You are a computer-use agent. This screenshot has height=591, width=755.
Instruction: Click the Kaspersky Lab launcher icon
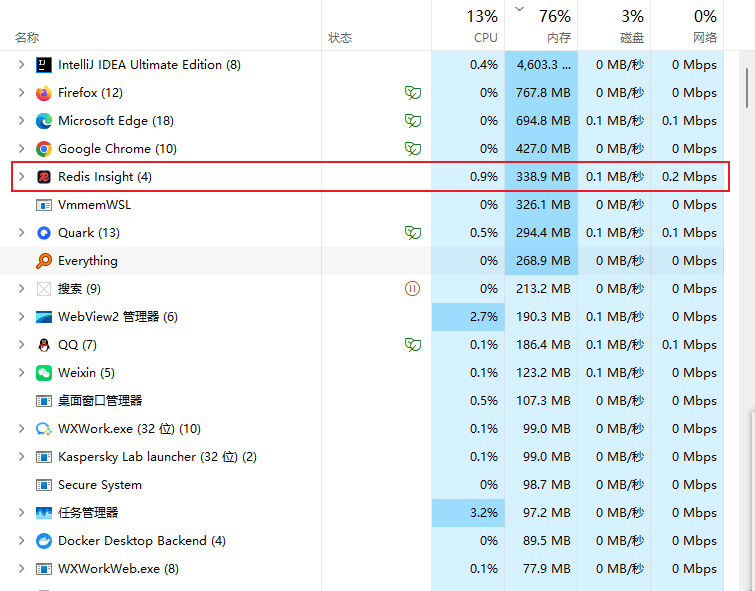click(44, 457)
